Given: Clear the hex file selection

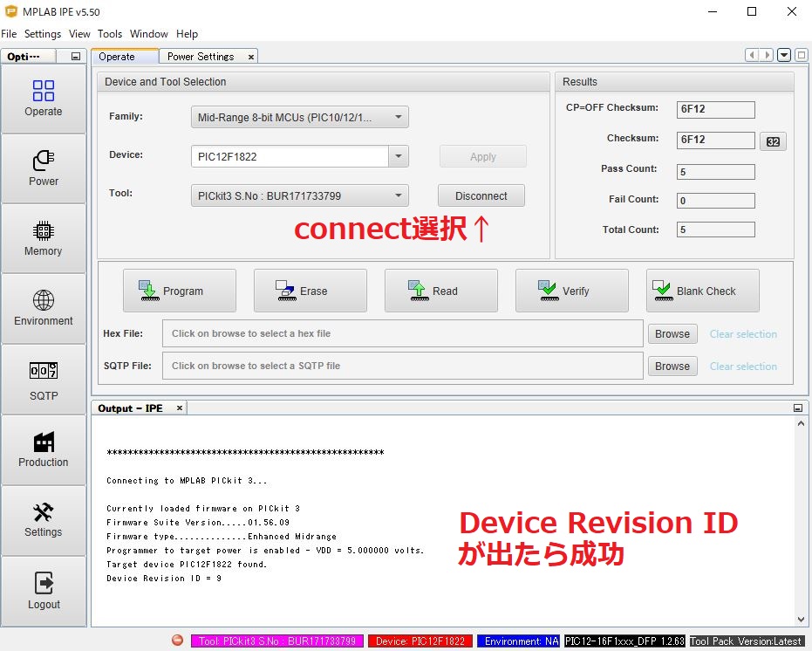Looking at the screenshot, I should pos(743,334).
